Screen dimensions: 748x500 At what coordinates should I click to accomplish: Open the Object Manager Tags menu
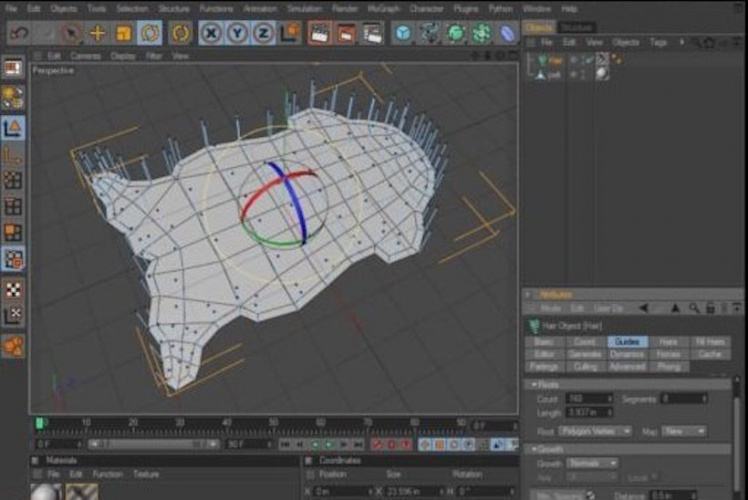[658, 43]
